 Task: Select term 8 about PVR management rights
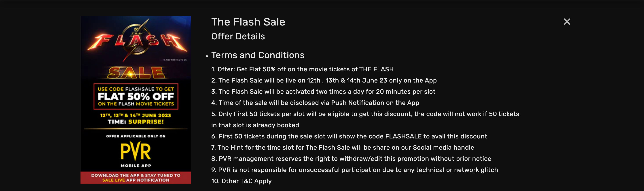click(x=351, y=159)
